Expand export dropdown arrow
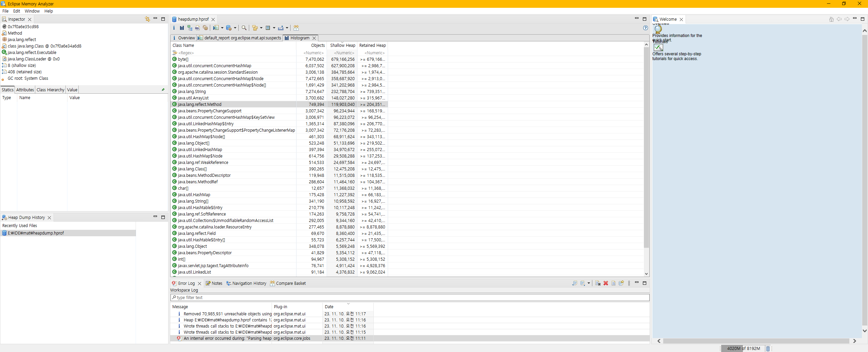This screenshot has width=868, height=352. [x=287, y=28]
